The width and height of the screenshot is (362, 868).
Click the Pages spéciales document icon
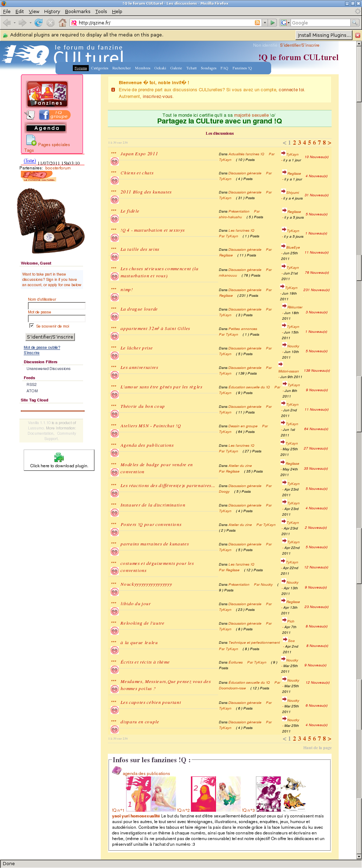tap(31, 140)
